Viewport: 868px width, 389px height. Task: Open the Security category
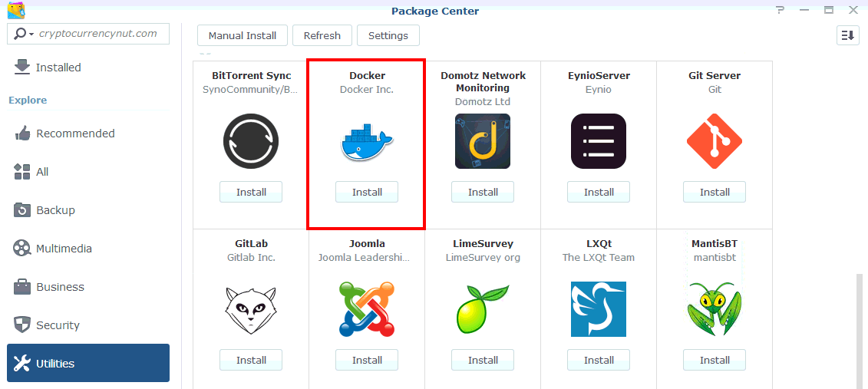(x=88, y=325)
